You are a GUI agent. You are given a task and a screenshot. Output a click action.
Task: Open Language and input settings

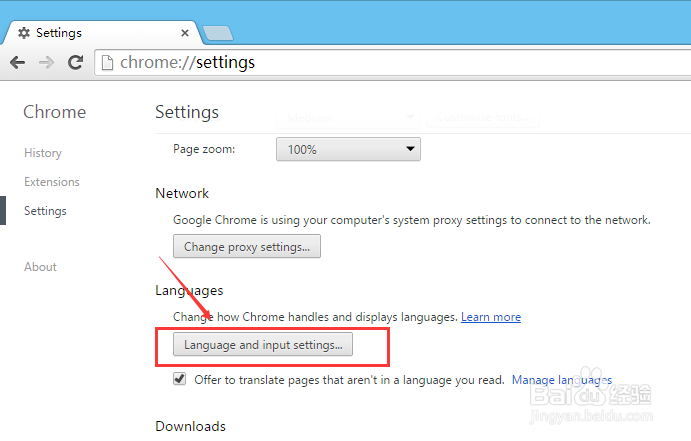click(x=263, y=344)
